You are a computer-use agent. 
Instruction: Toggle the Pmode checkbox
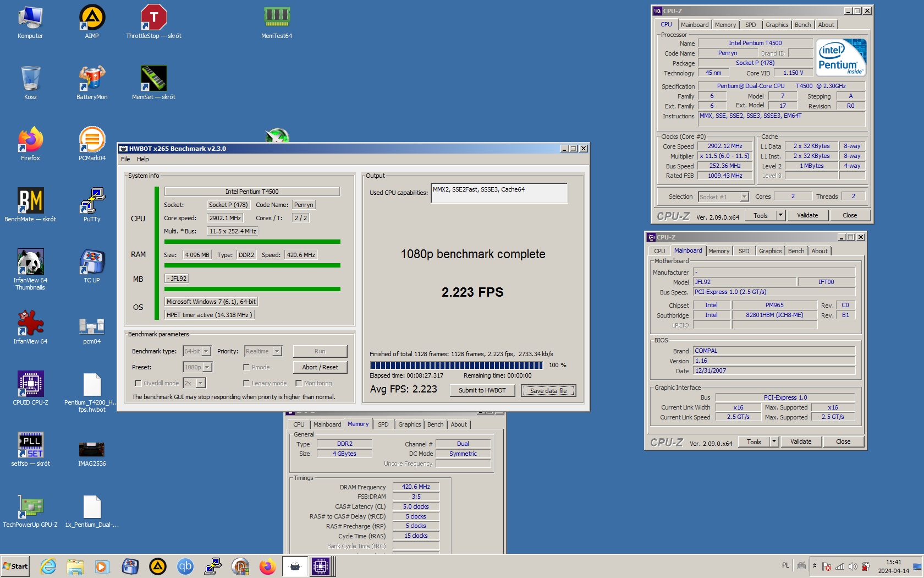click(246, 367)
